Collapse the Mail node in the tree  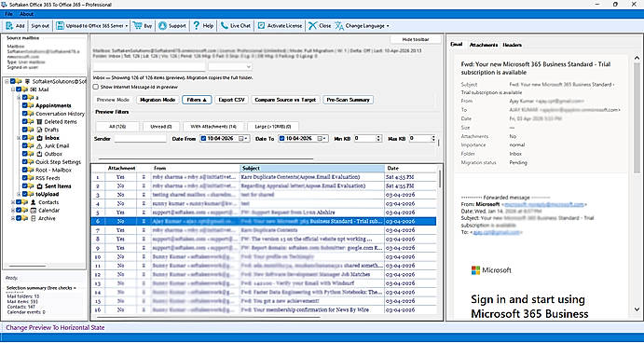pyautogui.click(x=13, y=89)
